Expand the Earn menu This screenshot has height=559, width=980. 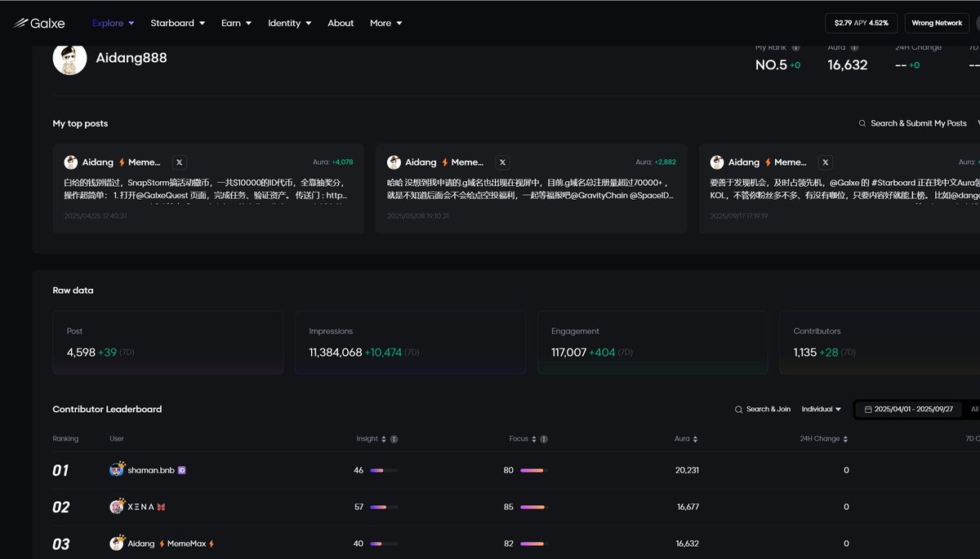coord(236,23)
